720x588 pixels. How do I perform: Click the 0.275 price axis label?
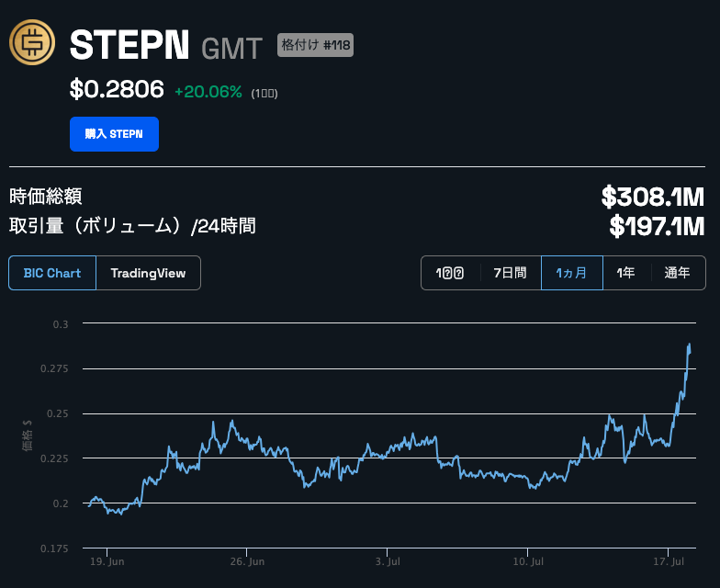[54, 368]
